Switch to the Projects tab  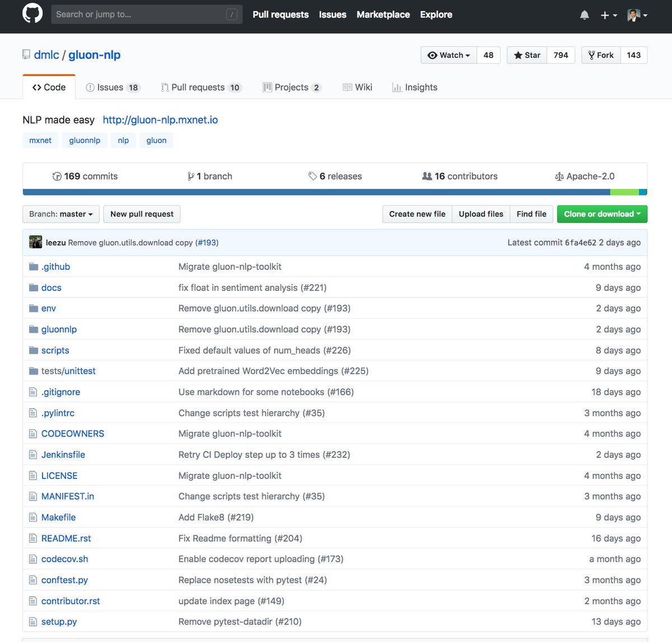(292, 87)
